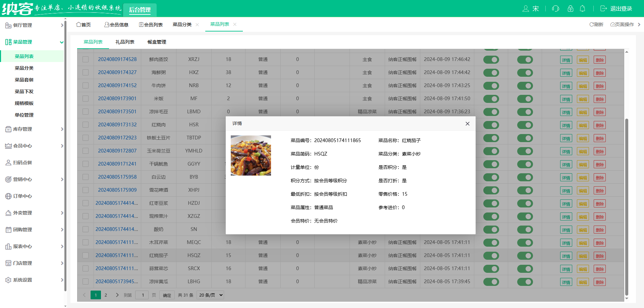Switch to the 礼品列表 tab

[x=125, y=42]
